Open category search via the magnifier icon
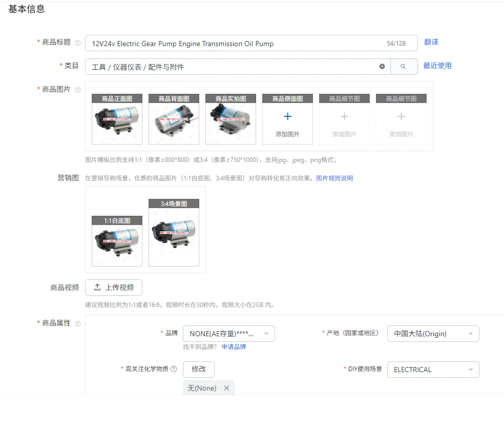 tap(404, 66)
